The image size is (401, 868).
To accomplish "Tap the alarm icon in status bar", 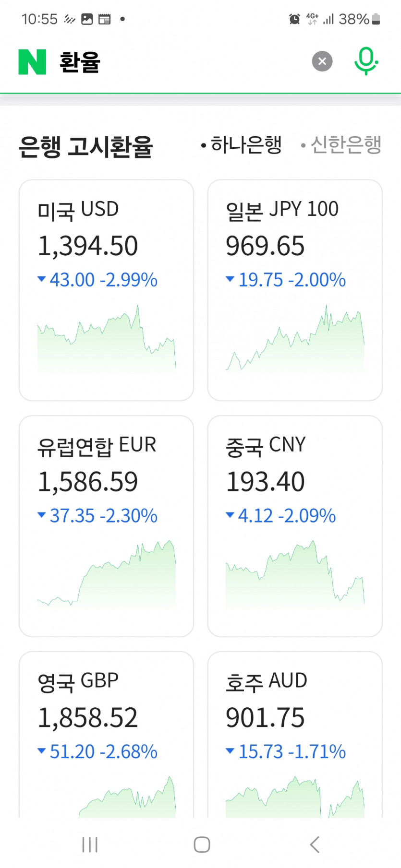I will coord(294,19).
